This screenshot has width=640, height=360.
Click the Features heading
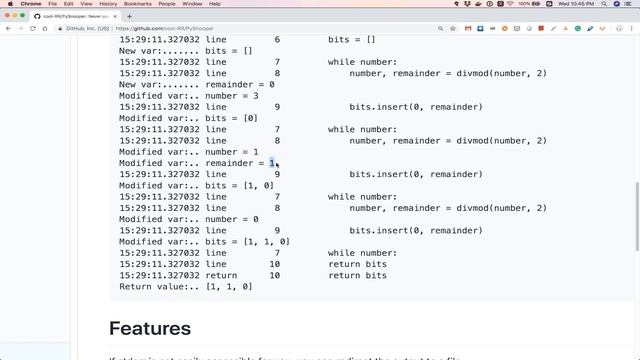coord(150,329)
